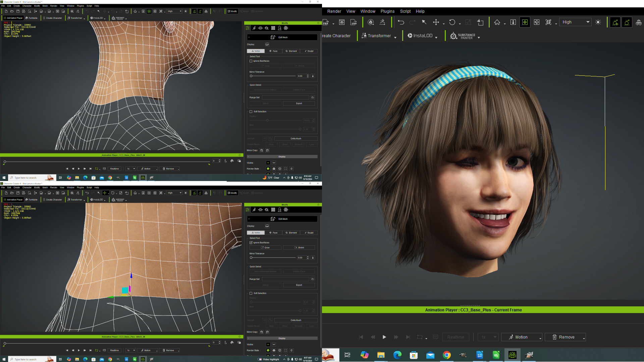Open atom physics tab in bottom-left Modify panel
Screen dimensions: 644x362
click(x=286, y=210)
